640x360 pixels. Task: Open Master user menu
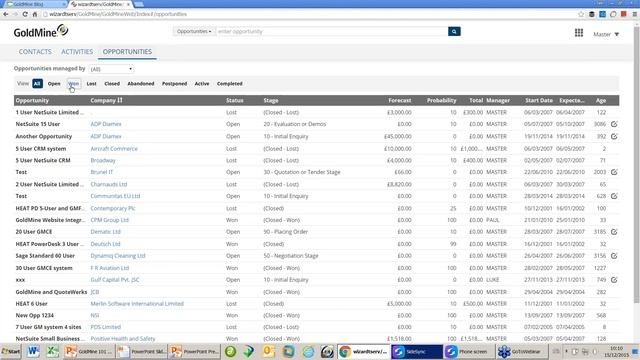(606, 34)
